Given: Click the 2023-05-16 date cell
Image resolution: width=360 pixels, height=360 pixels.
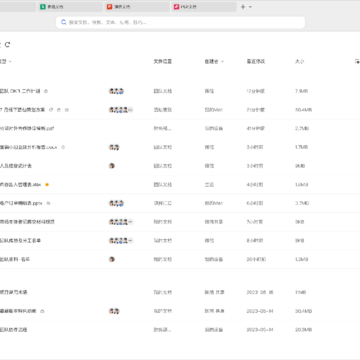Looking at the screenshot, I should point(260,292).
